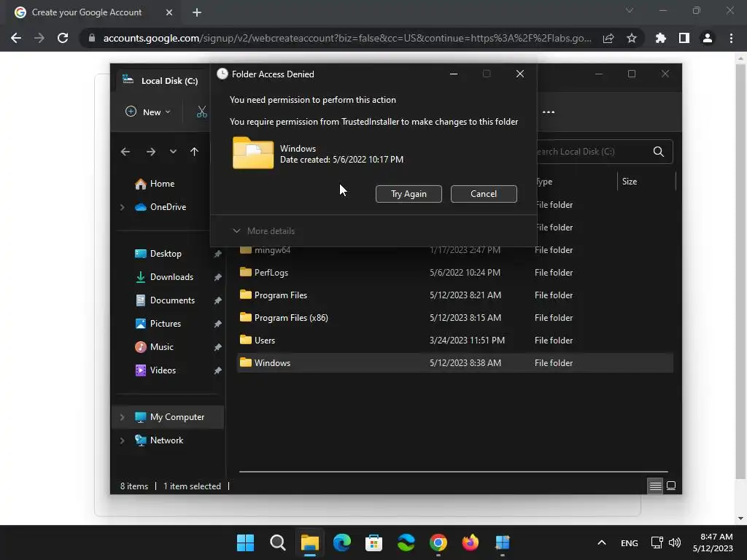
Task: Click the pin icon beside Pictures
Action: [x=217, y=324]
